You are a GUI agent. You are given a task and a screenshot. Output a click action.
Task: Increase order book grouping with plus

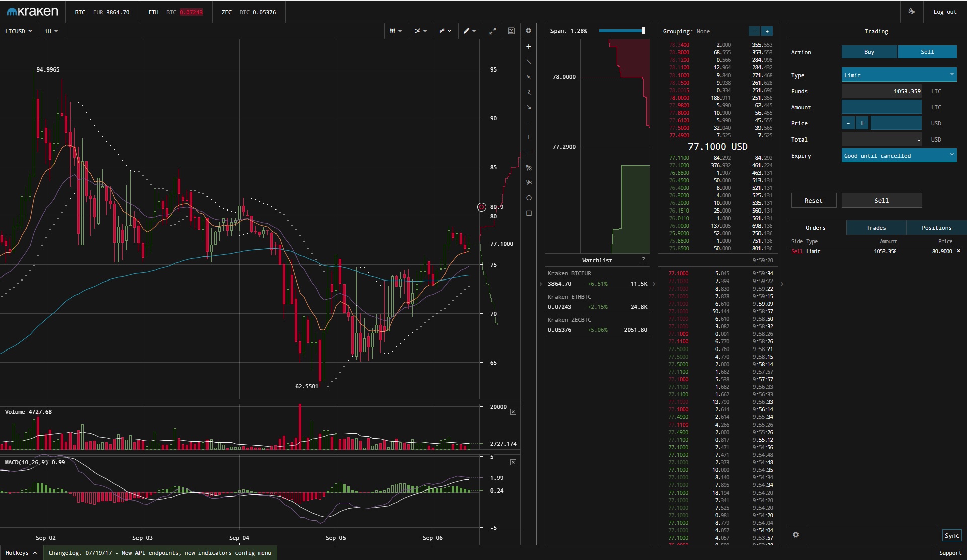[767, 31]
